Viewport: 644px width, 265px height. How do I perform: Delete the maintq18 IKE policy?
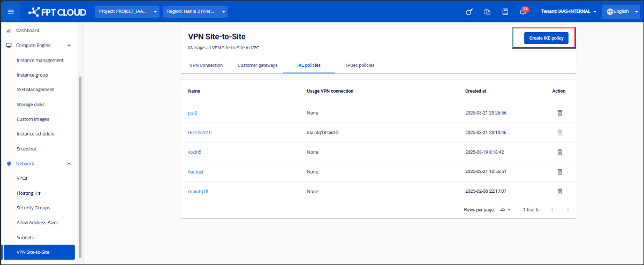(559, 191)
